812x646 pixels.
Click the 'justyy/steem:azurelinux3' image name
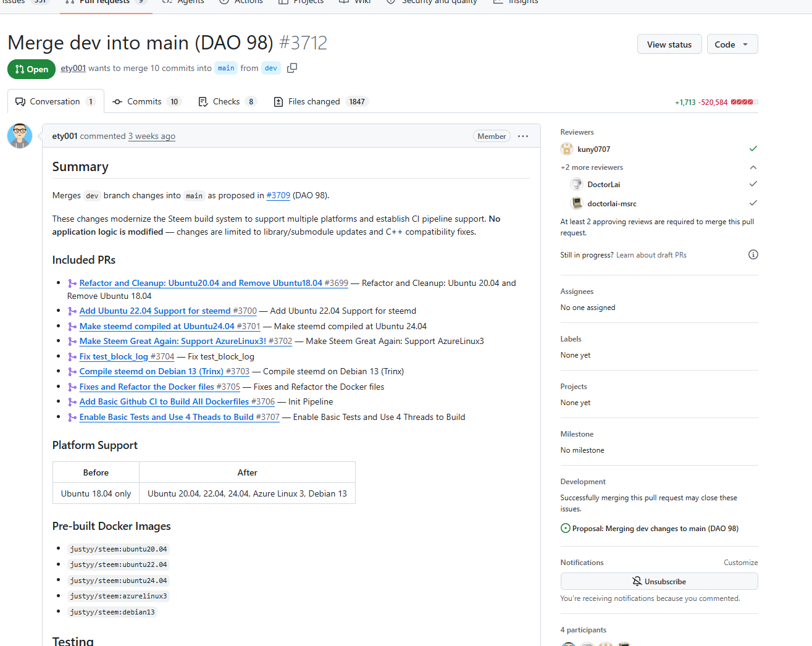(x=119, y=596)
